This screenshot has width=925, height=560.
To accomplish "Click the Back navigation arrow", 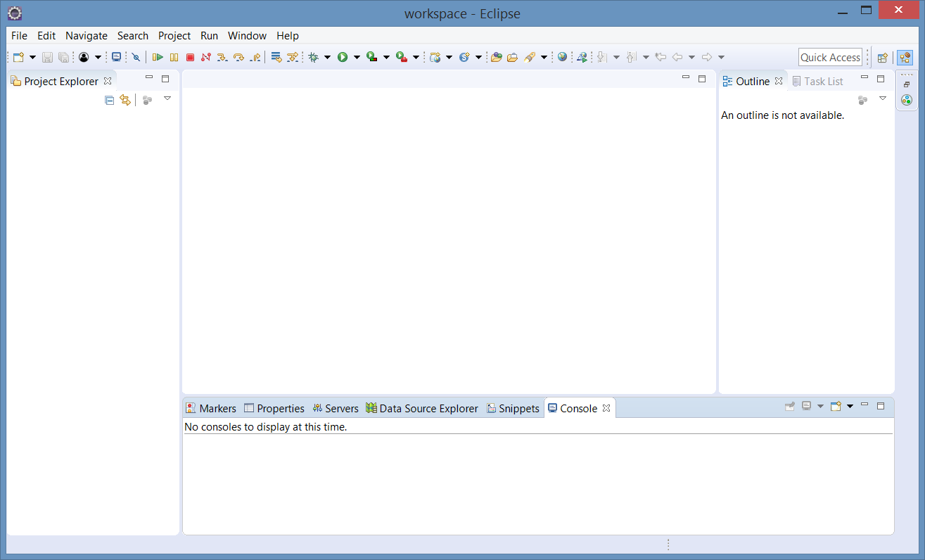I will pyautogui.click(x=677, y=57).
